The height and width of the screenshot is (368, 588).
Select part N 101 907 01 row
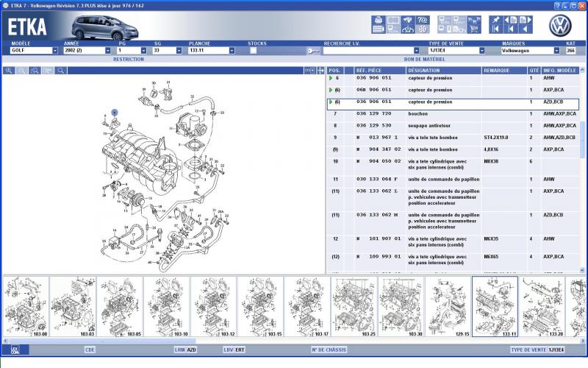click(453, 242)
